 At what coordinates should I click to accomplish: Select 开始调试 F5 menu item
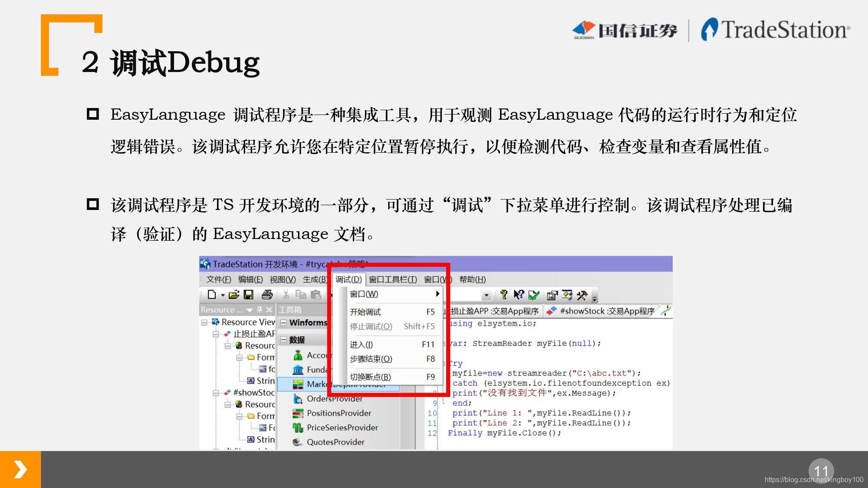395,312
